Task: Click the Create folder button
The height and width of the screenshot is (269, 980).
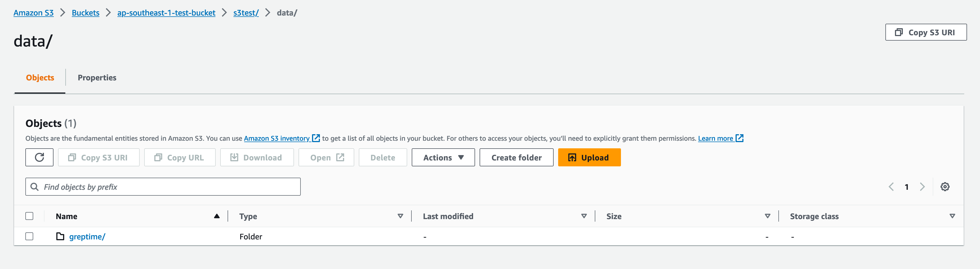Action: point(516,157)
